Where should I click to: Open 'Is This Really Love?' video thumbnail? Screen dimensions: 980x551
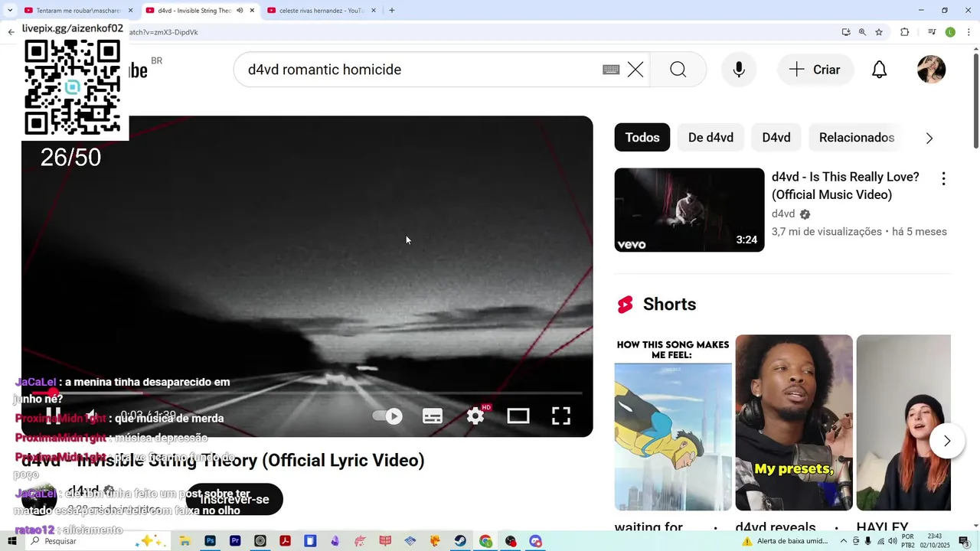tap(689, 210)
